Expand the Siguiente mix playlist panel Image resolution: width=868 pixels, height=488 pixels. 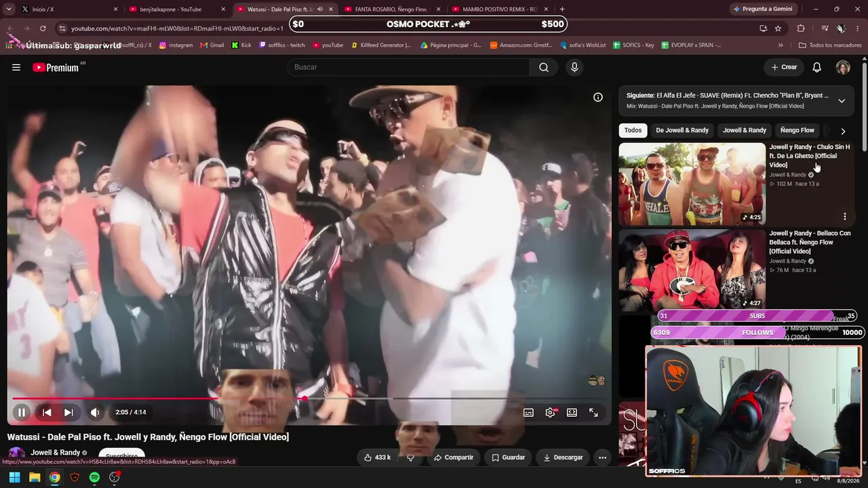842,101
